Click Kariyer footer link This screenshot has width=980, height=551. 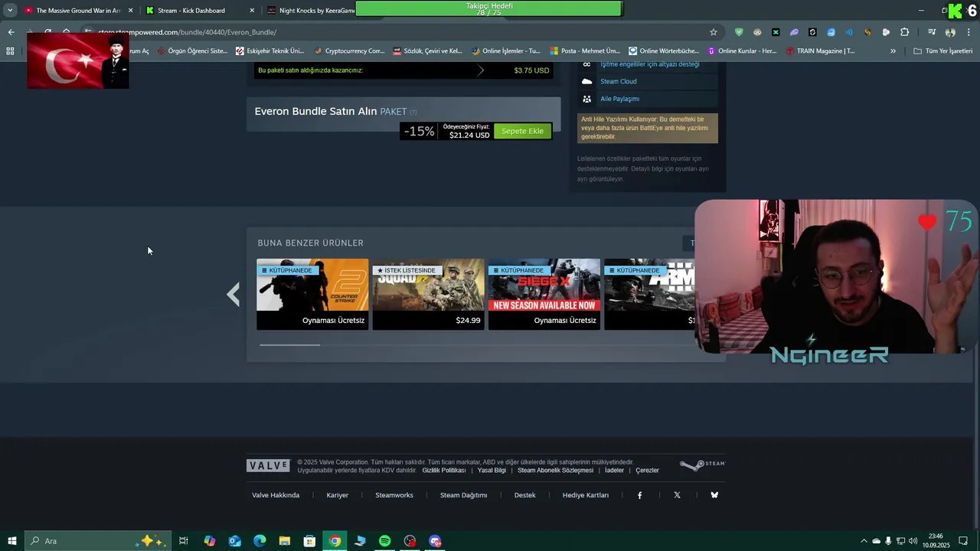pyautogui.click(x=338, y=495)
